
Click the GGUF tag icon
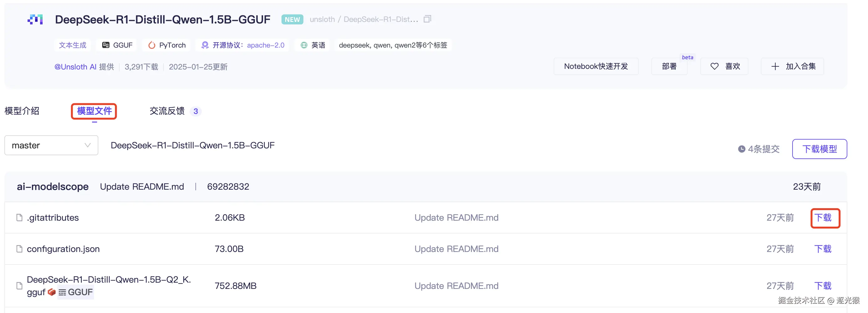click(x=106, y=45)
